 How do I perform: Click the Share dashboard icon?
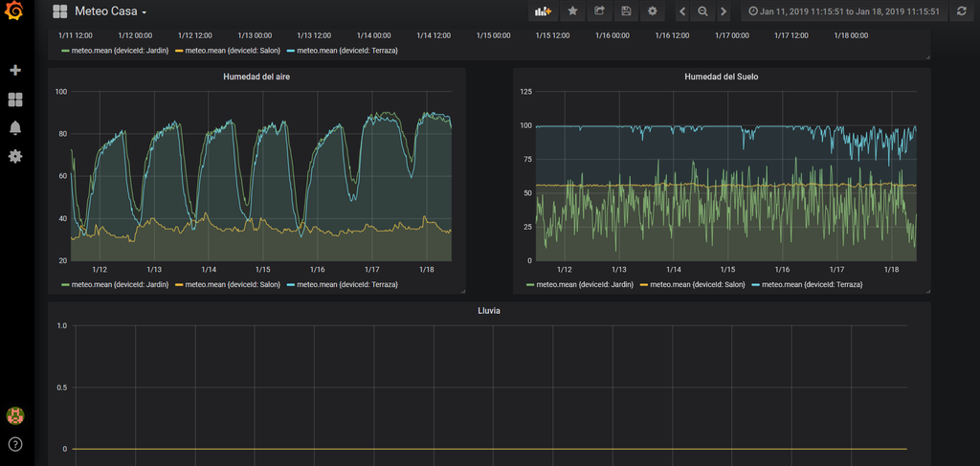pos(599,11)
